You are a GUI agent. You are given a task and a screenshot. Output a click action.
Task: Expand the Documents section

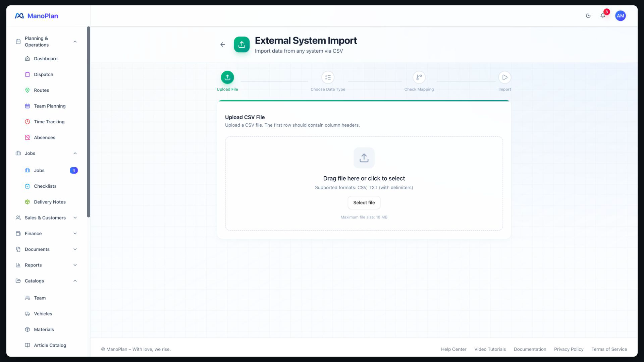pos(47,249)
